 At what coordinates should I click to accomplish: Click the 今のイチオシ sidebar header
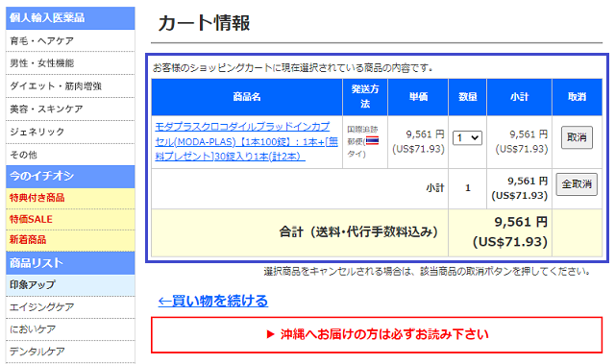tap(70, 177)
